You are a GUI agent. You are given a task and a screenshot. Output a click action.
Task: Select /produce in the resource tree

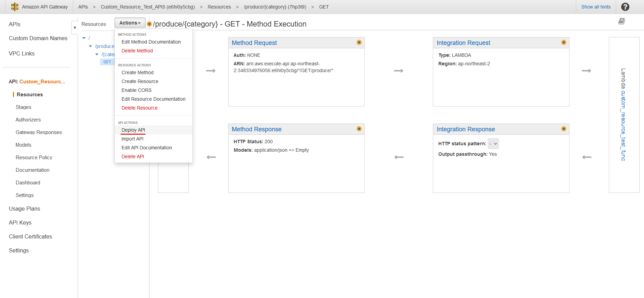105,46
